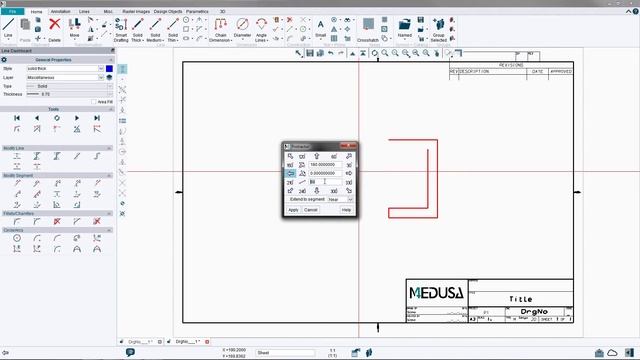Select the Small text tool
640x360 pixels.
pyautogui.click(x=320, y=28)
